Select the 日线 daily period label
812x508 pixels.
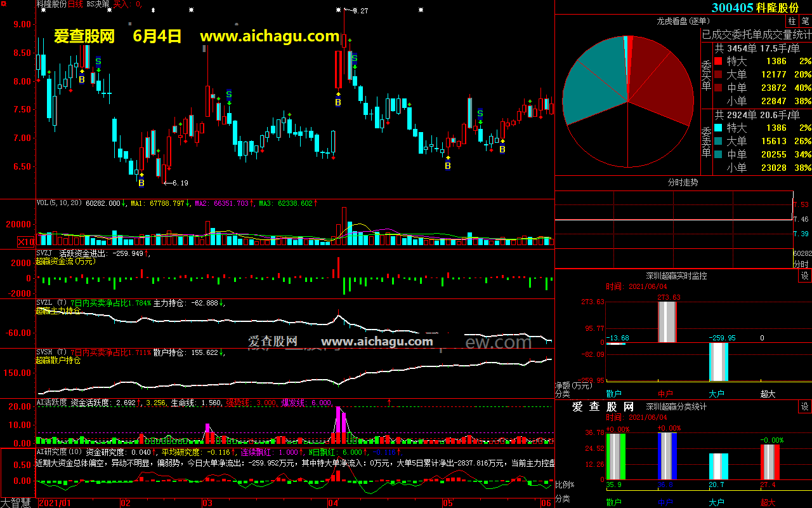[75, 4]
